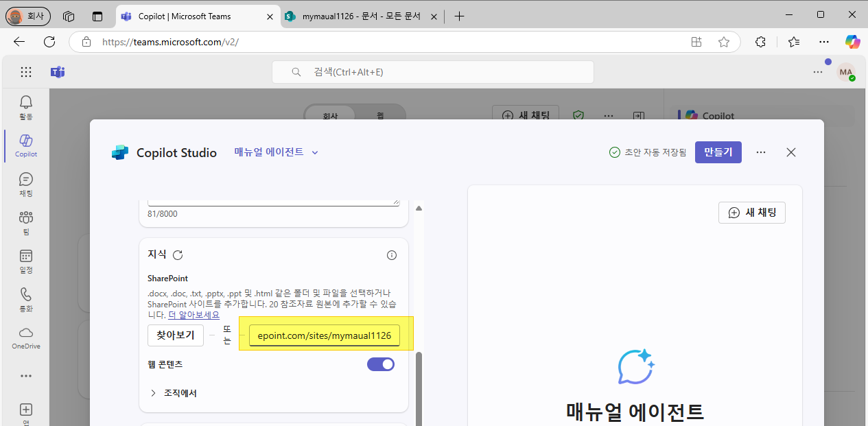Open browser settings and more menu
868x426 pixels.
coord(824,42)
